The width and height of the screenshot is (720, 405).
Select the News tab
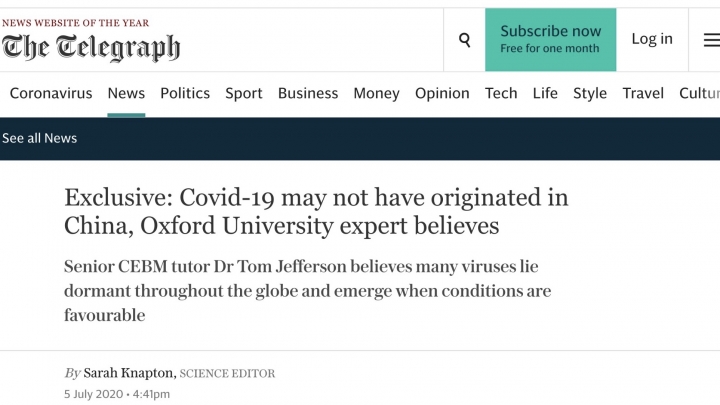pyautogui.click(x=126, y=93)
